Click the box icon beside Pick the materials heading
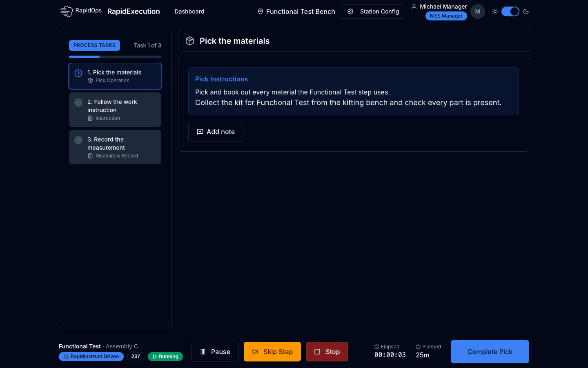 point(190,41)
